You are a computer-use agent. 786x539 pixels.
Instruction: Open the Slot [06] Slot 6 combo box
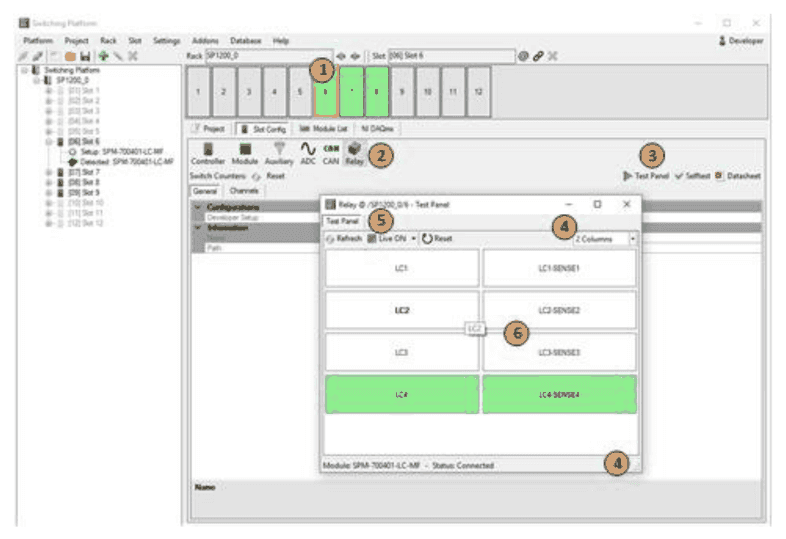click(451, 56)
